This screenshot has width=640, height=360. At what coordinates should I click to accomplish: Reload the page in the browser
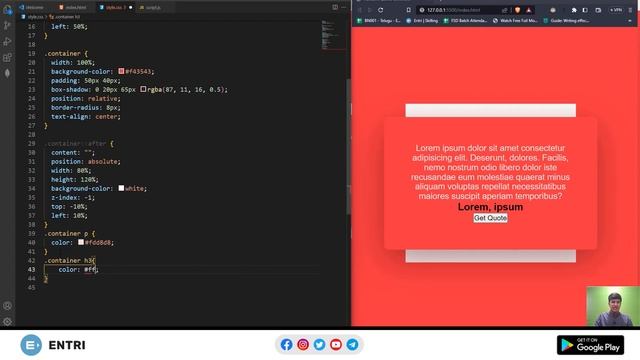(380, 10)
